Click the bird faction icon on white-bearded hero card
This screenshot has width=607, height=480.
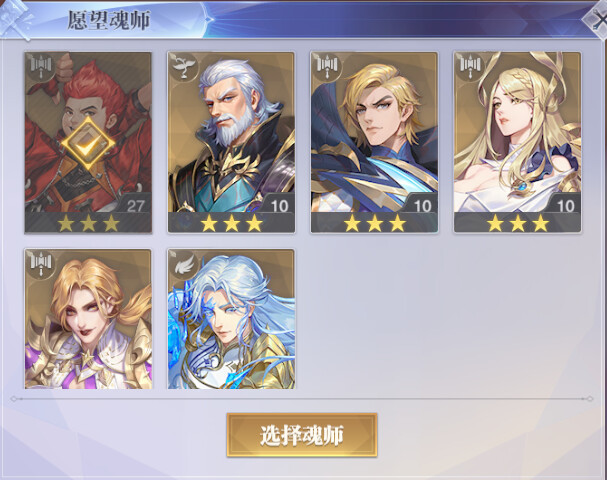point(183,67)
